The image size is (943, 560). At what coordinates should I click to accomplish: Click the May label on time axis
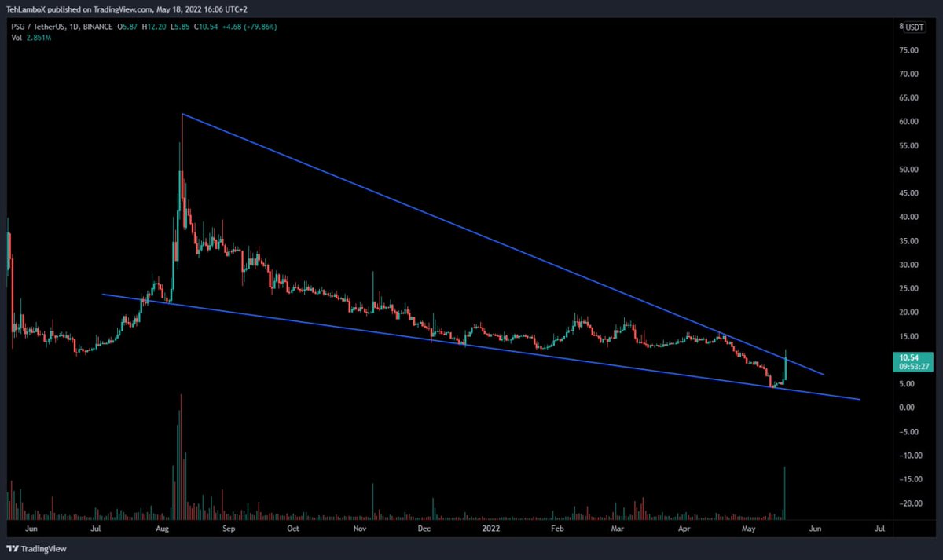[748, 529]
